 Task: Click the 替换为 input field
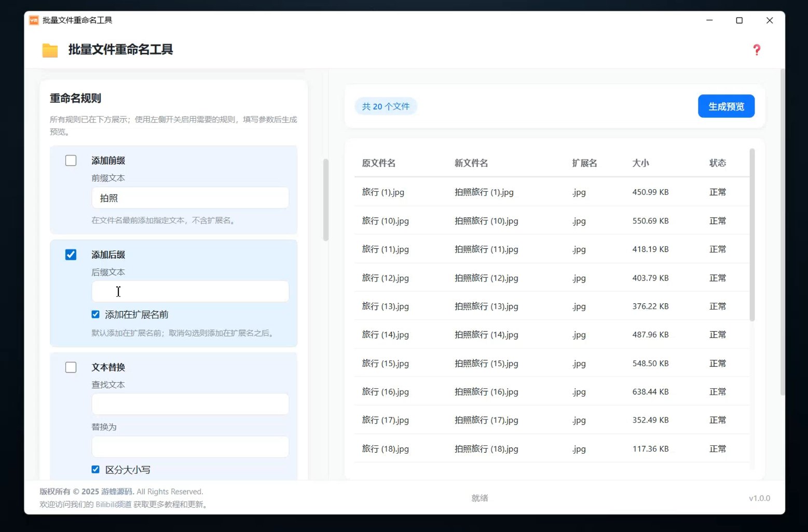click(x=190, y=446)
